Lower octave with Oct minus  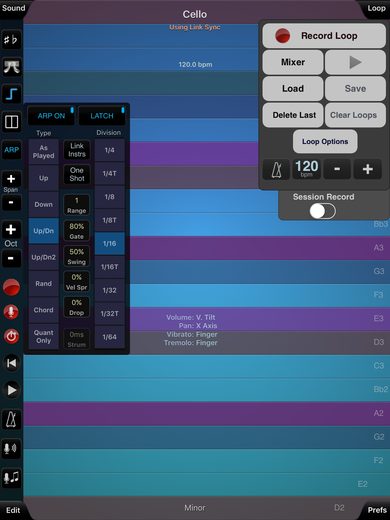point(11,258)
